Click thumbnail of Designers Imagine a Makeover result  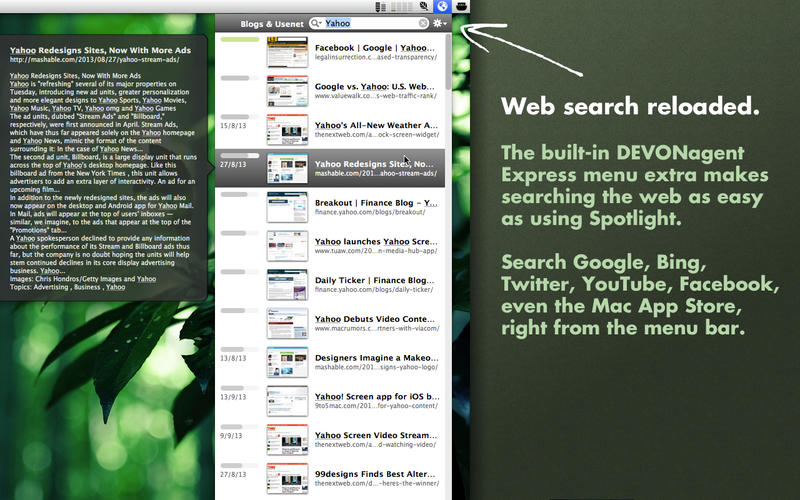pos(287,362)
